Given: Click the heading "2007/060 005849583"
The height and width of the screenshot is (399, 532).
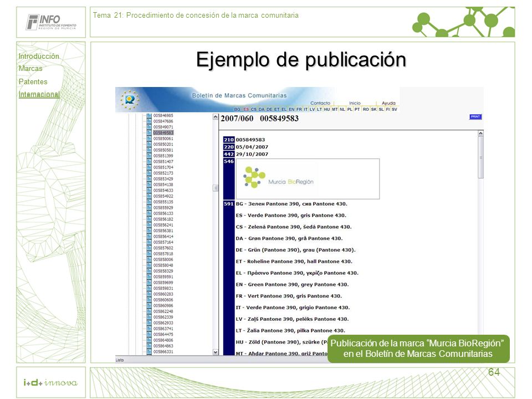Looking at the screenshot, I should [x=259, y=119].
